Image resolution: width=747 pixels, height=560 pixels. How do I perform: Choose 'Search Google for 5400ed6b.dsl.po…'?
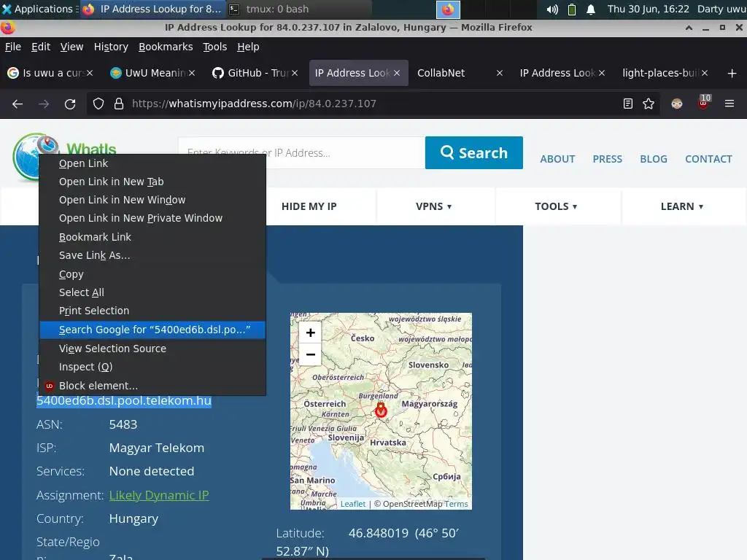click(152, 330)
